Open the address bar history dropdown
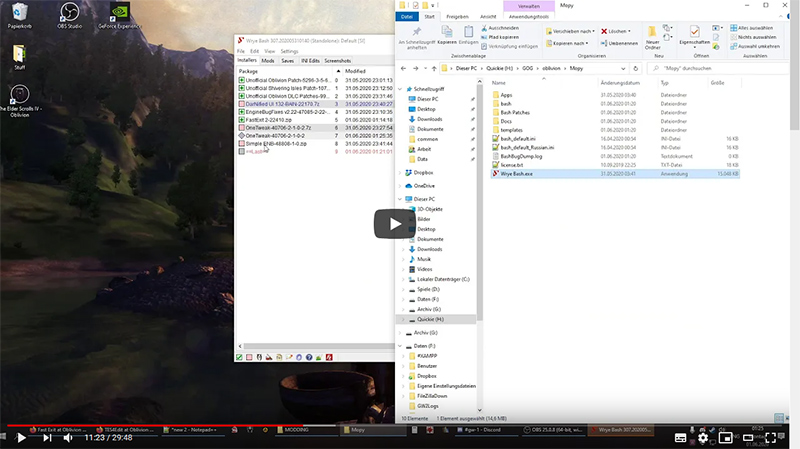800x449 pixels. pyautogui.click(x=623, y=68)
